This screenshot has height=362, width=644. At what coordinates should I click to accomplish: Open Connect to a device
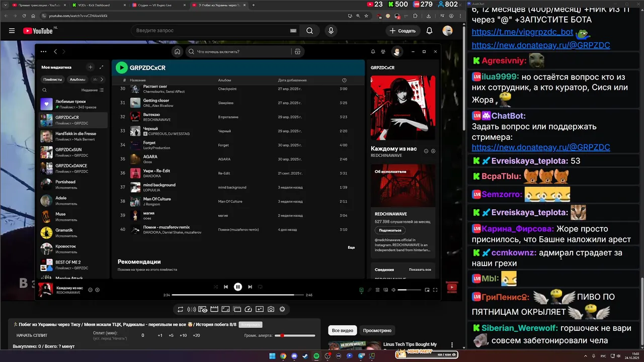[x=385, y=290]
